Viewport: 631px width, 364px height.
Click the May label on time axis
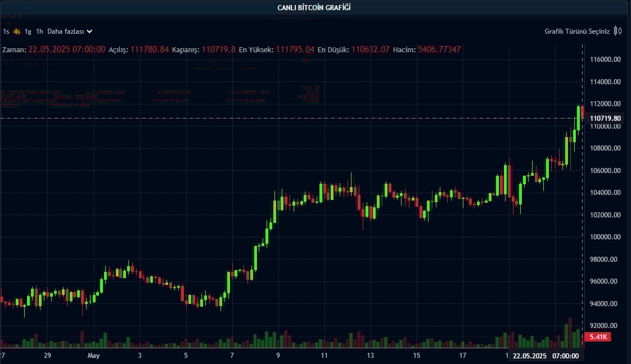[93, 355]
